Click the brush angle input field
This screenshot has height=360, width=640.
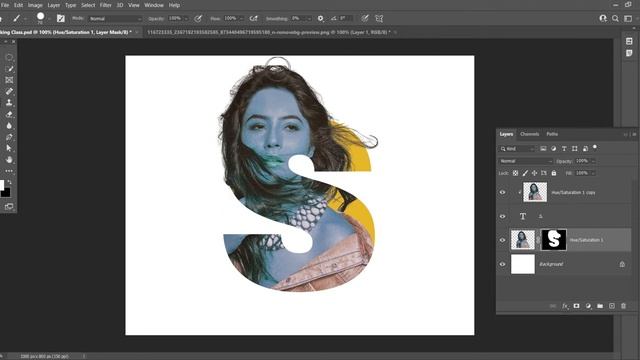pos(344,18)
